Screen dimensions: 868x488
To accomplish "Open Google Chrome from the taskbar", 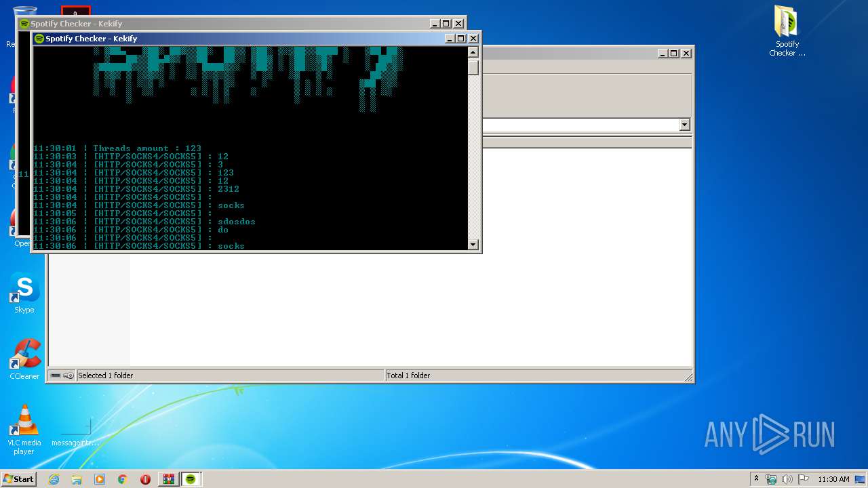I will coord(123,479).
